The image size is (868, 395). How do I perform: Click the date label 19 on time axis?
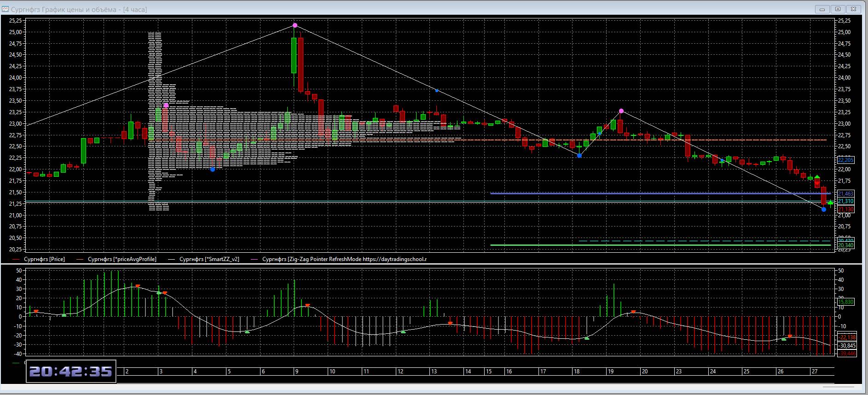(610, 372)
